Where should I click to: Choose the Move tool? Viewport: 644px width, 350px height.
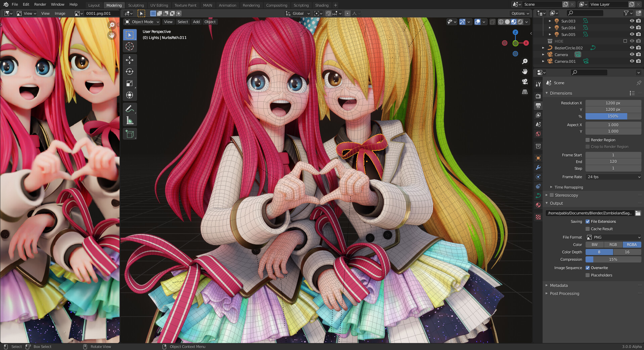coord(130,60)
